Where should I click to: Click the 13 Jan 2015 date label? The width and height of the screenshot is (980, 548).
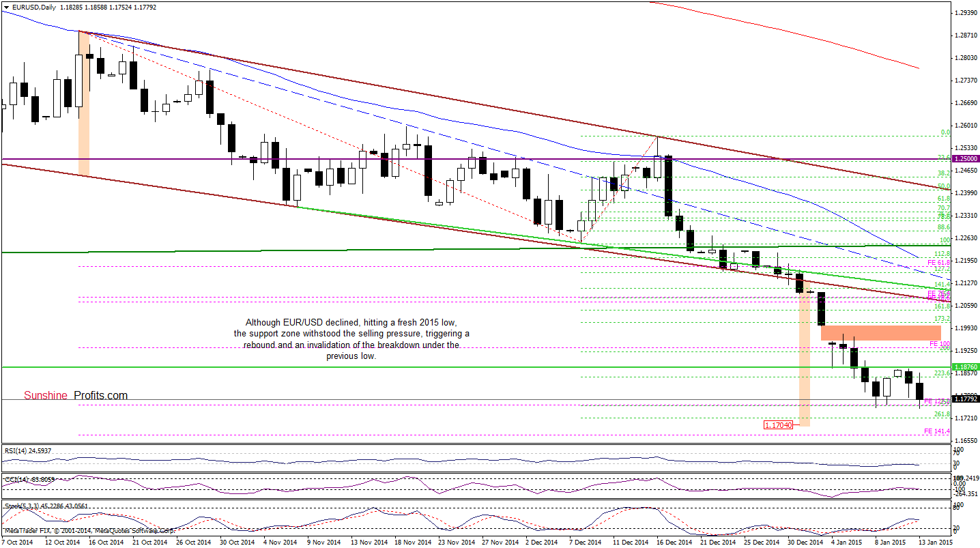pos(936,543)
